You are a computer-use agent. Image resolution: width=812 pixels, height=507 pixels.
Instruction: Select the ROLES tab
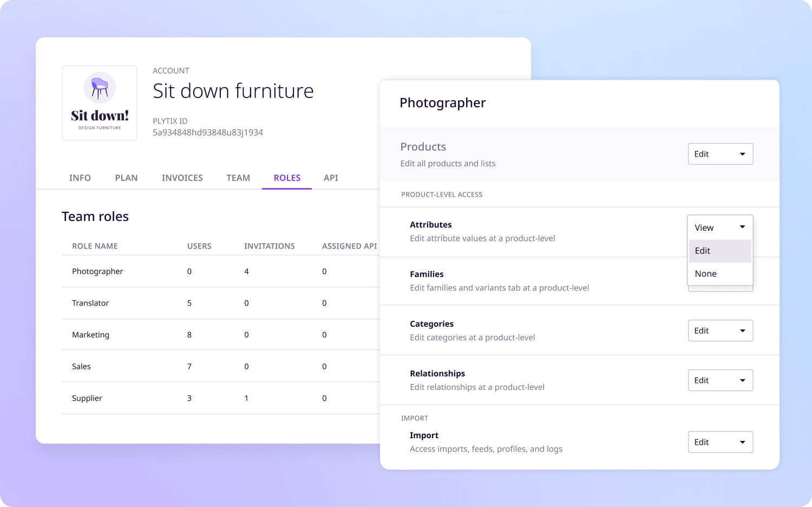287,178
